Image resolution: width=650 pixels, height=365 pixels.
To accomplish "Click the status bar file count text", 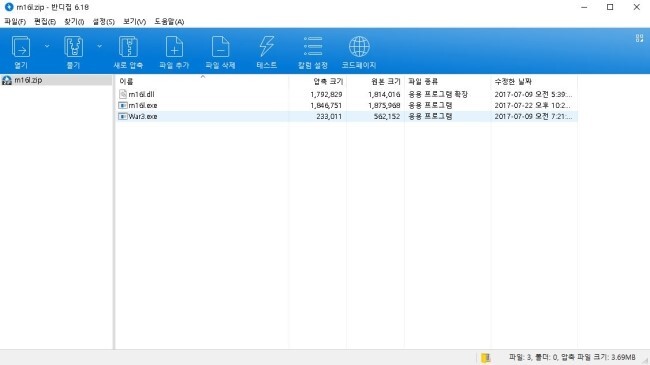I will (572, 357).
